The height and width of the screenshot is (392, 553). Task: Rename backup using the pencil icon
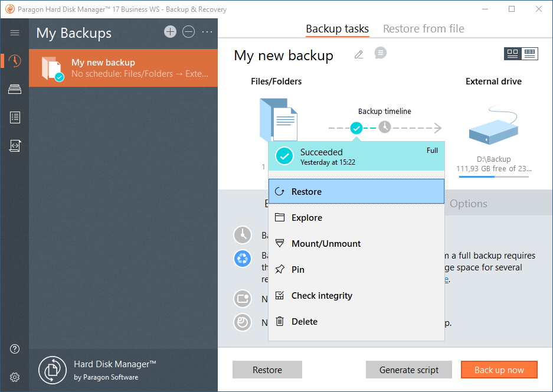click(359, 54)
